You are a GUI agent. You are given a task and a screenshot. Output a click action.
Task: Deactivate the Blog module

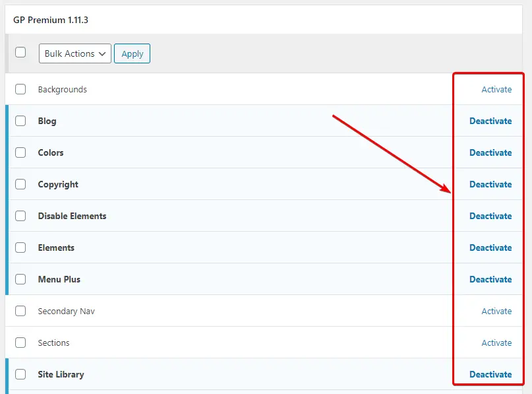(x=490, y=121)
